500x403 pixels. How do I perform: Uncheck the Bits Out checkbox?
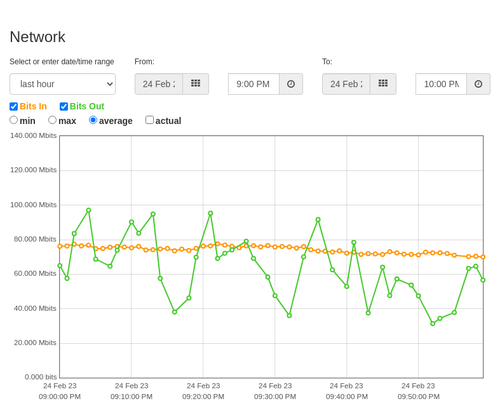pyautogui.click(x=64, y=106)
